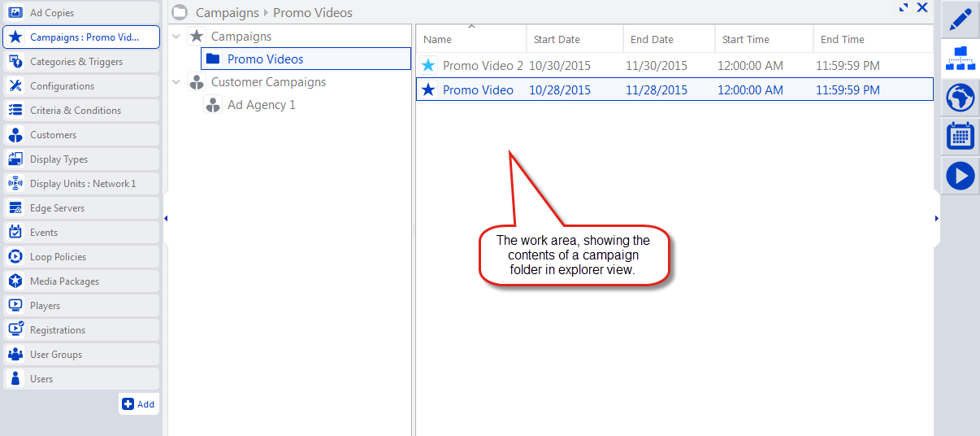Collapse the right toolbar with arrow handle

pos(936,218)
